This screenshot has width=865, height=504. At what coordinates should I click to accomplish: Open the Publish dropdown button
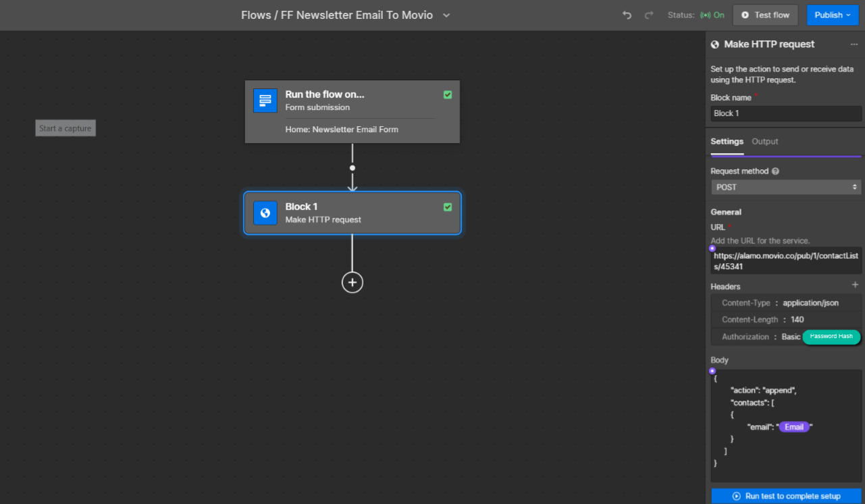point(831,15)
